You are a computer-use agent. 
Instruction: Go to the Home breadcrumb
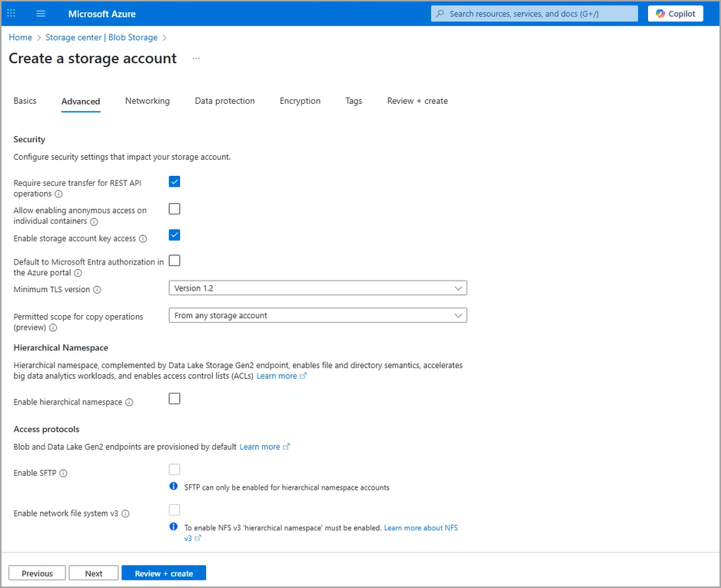[20, 37]
